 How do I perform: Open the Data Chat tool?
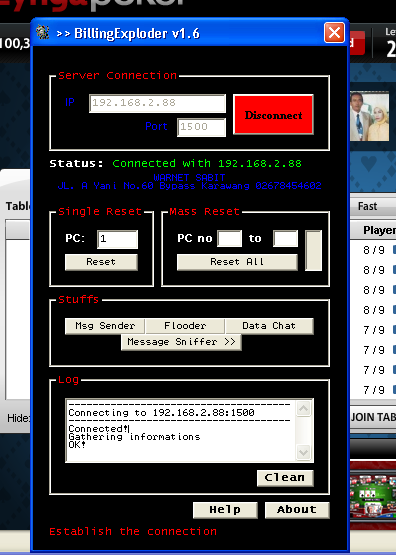tap(269, 326)
